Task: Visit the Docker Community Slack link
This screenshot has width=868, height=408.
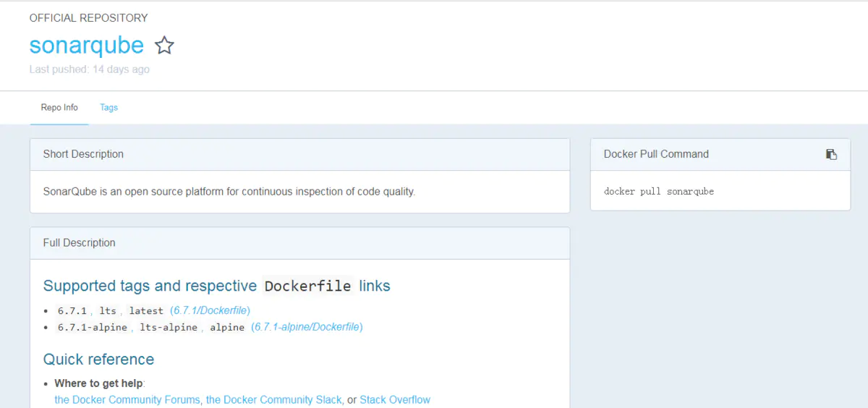Action: 274,399
